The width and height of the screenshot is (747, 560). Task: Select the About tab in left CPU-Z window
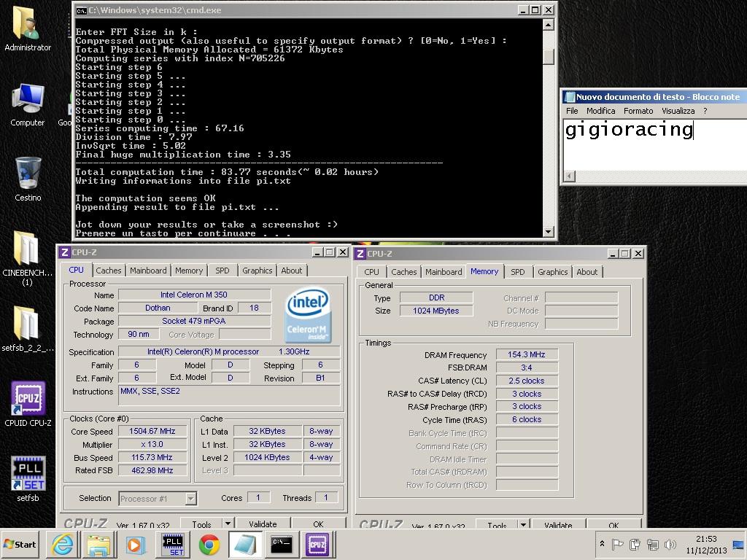point(292,271)
